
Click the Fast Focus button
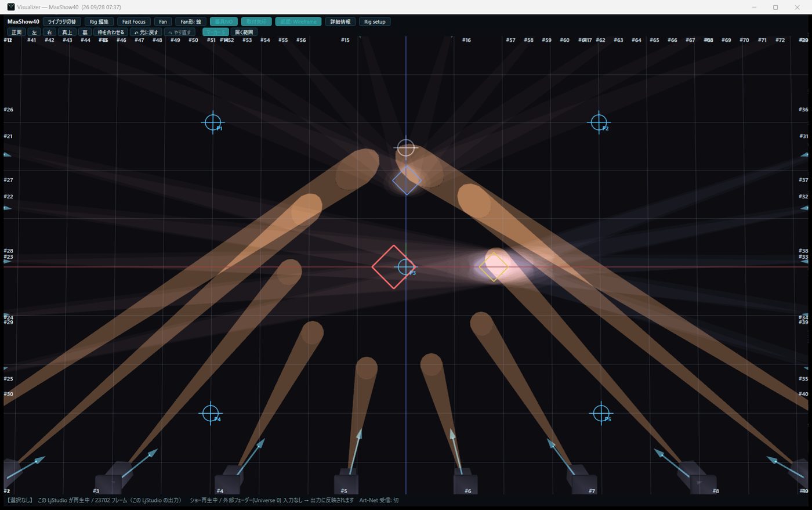(134, 21)
